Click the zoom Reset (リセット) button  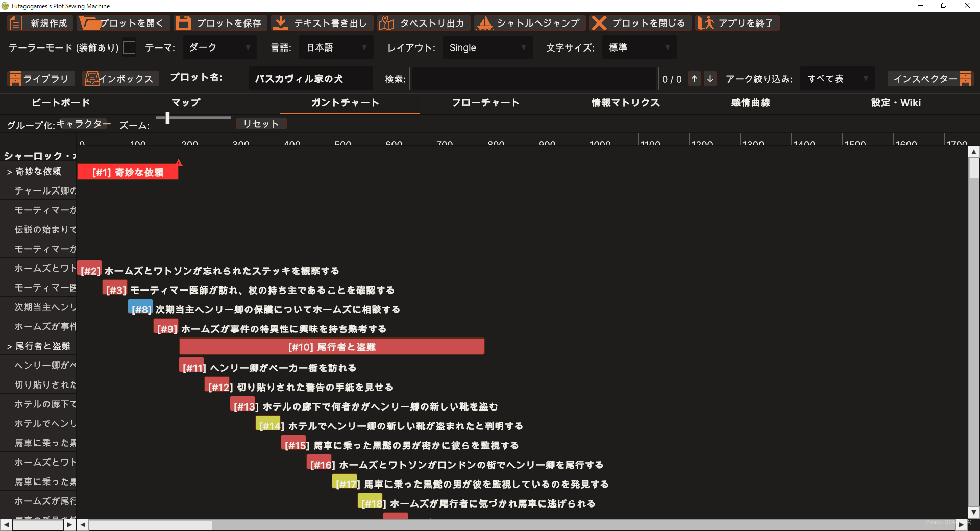click(x=261, y=124)
